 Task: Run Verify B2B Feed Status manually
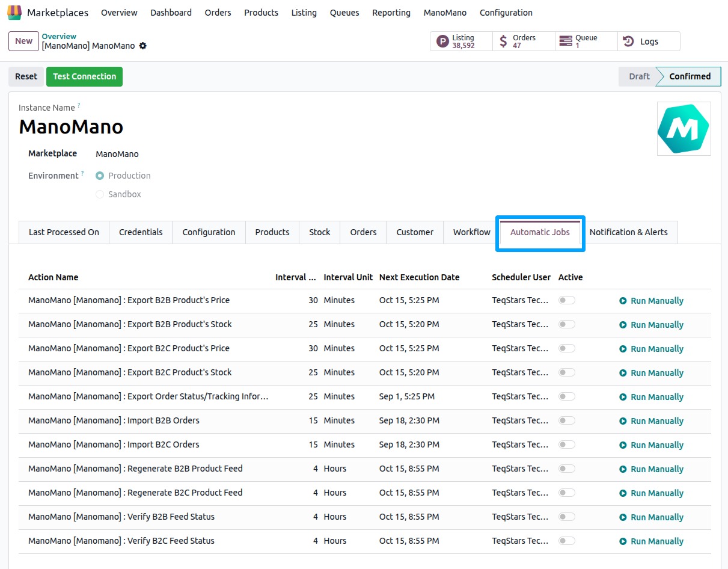(652, 517)
